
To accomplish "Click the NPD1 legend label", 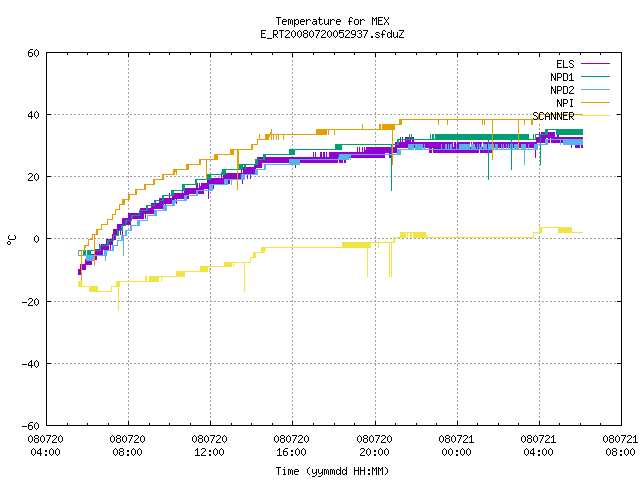I will pos(562,77).
